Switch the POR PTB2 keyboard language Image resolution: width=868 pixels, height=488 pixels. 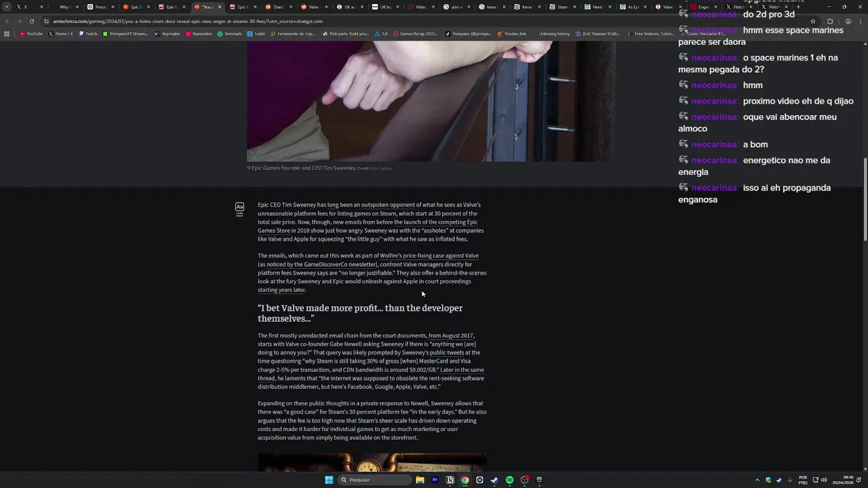click(803, 480)
